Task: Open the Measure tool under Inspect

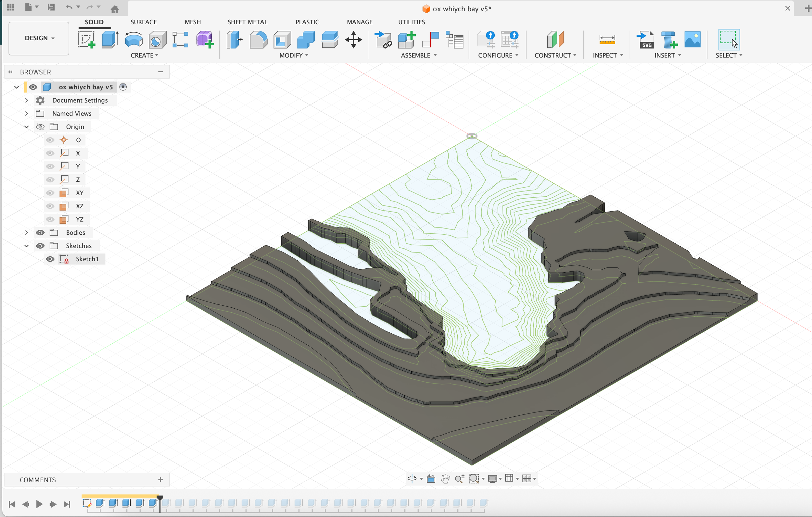Action: [x=607, y=40]
